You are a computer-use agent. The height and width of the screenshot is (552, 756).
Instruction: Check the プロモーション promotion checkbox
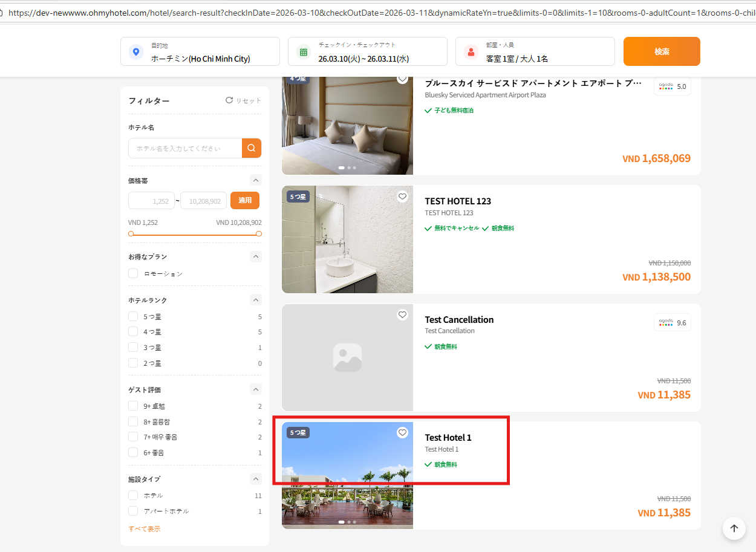coord(133,273)
